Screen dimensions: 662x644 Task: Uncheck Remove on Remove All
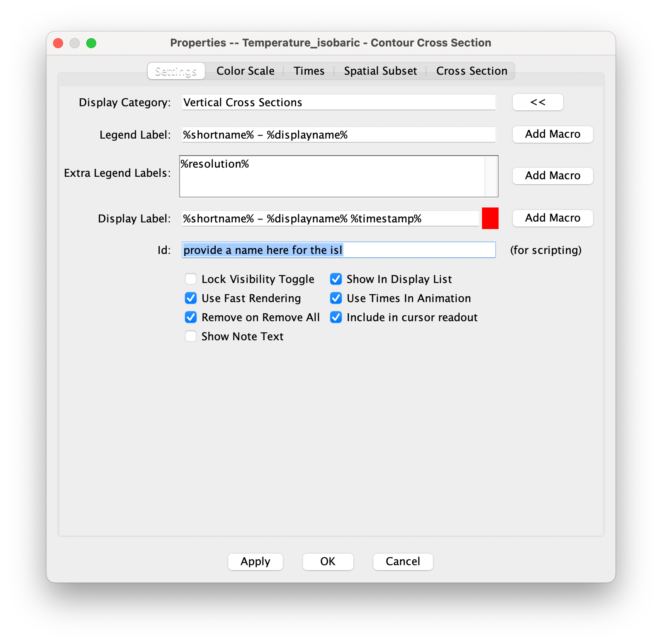191,317
